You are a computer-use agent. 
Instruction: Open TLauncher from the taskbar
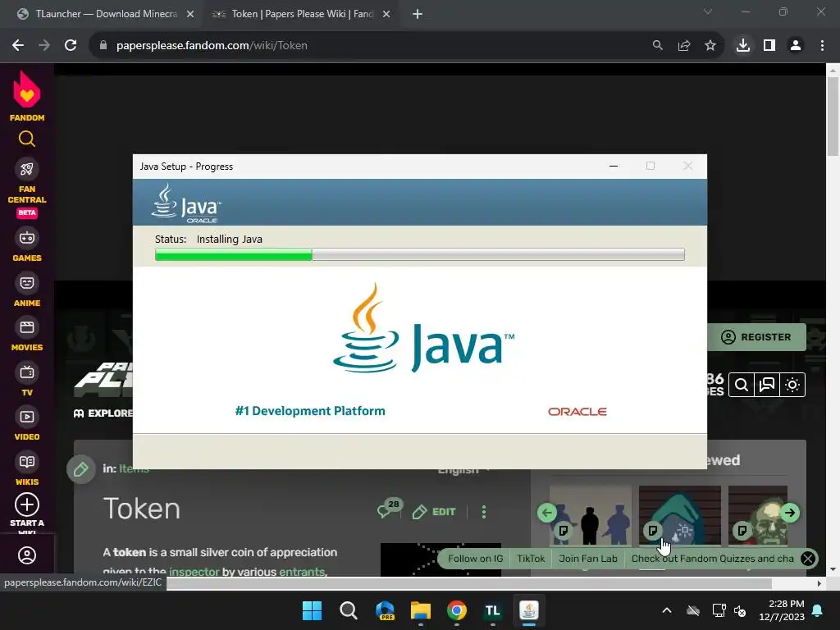click(492, 610)
